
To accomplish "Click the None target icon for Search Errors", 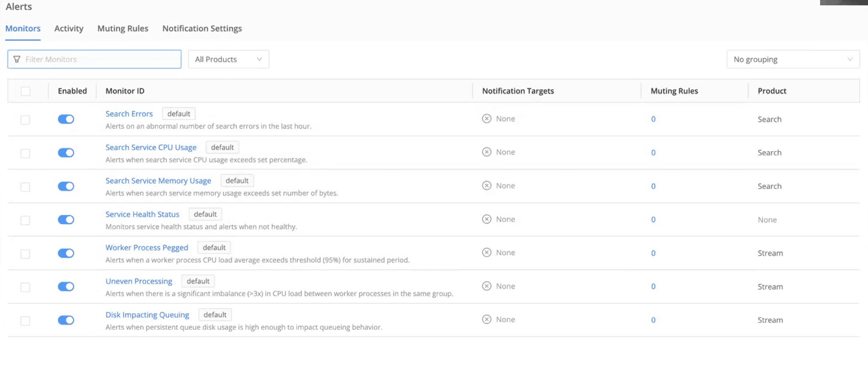I will pyautogui.click(x=486, y=119).
